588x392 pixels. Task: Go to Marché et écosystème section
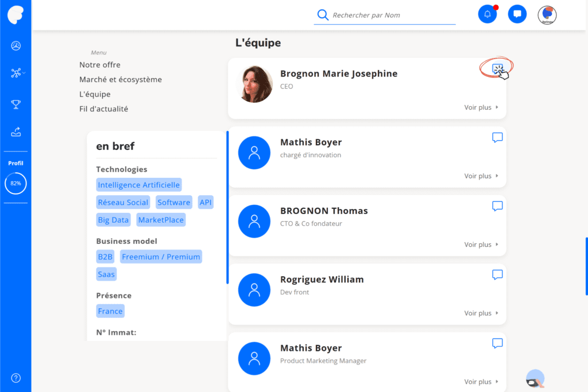121,79
